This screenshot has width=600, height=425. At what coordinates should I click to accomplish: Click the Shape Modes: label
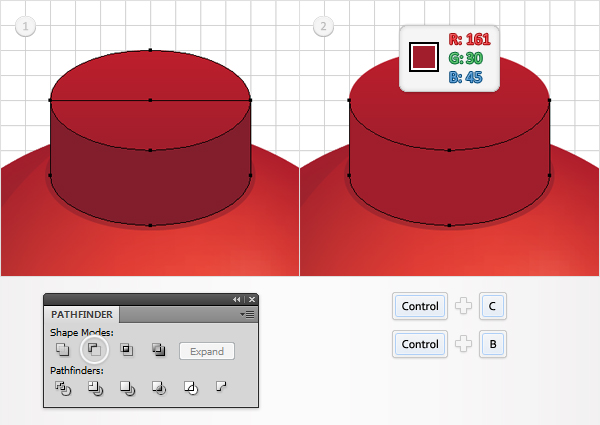tap(82, 332)
